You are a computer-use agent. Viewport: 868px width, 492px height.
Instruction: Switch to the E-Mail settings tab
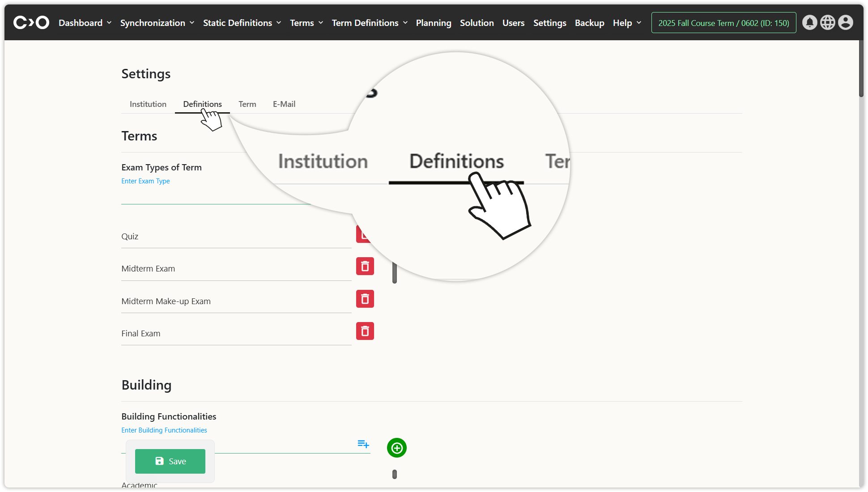coord(284,104)
